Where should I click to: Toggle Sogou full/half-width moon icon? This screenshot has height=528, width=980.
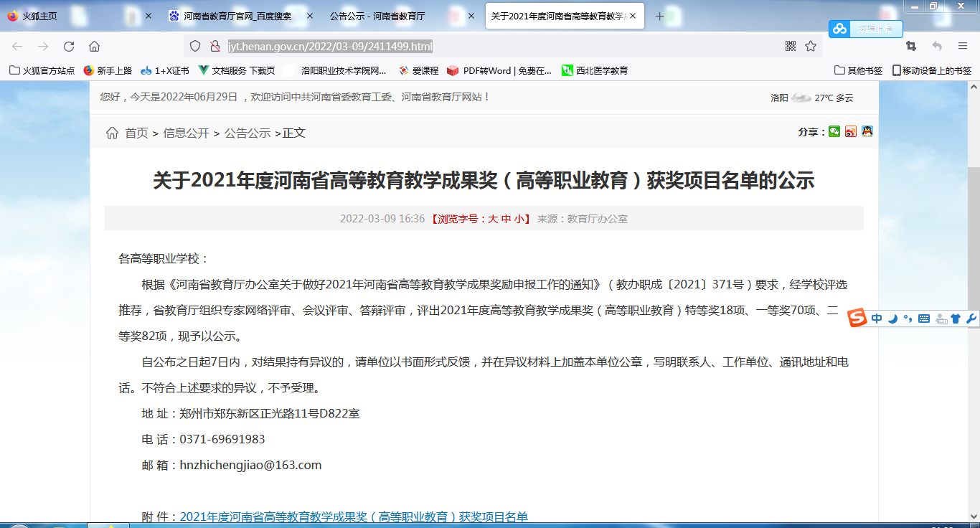[x=892, y=319]
